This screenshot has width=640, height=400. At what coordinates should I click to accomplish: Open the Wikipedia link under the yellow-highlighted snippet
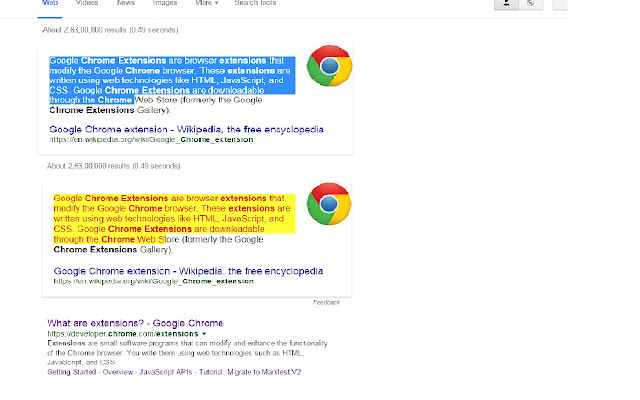[188, 271]
